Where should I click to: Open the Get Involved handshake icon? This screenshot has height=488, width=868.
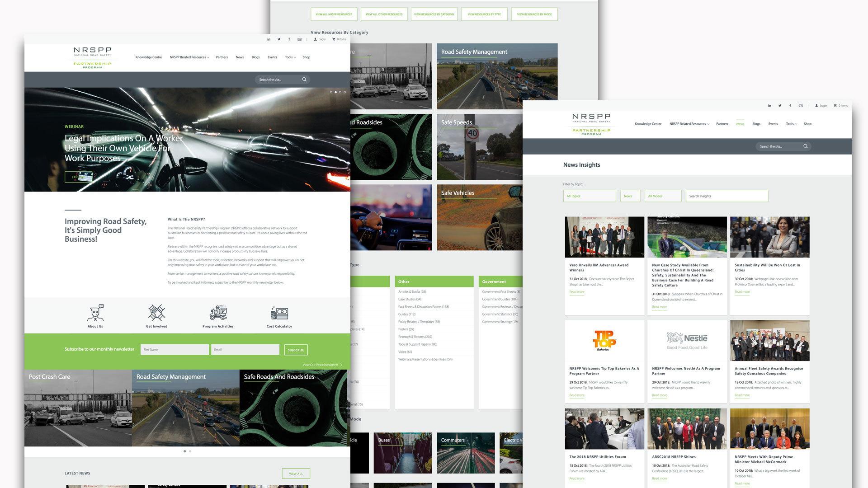point(156,313)
